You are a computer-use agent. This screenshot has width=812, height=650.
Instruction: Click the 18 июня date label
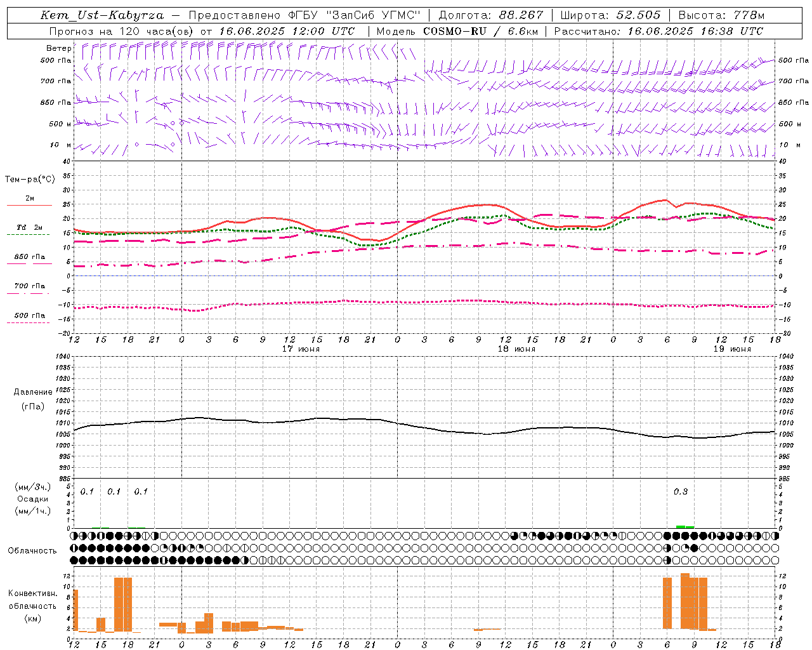pos(516,349)
